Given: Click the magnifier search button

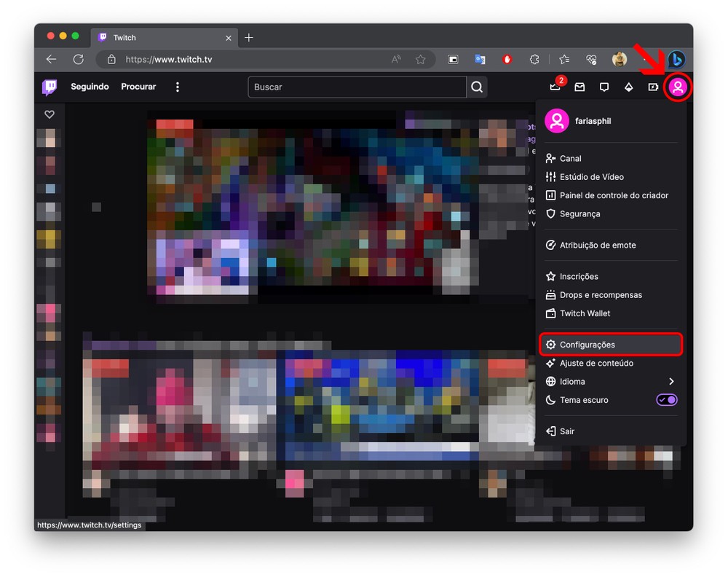Looking at the screenshot, I should (x=477, y=87).
